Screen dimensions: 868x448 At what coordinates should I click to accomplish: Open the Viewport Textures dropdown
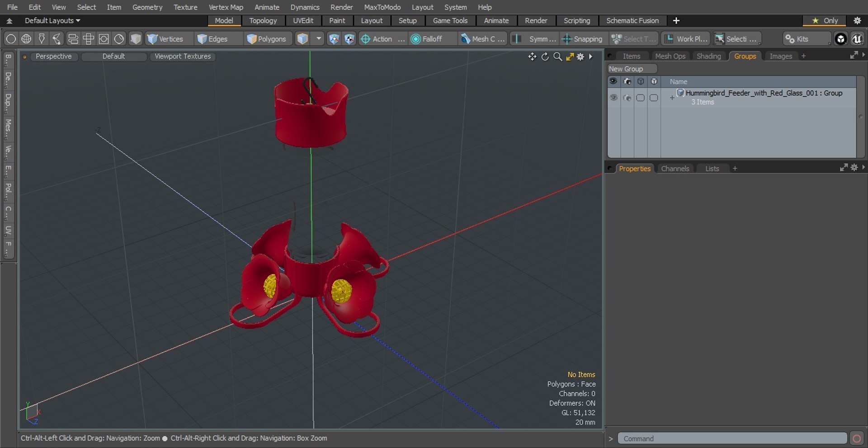(183, 57)
